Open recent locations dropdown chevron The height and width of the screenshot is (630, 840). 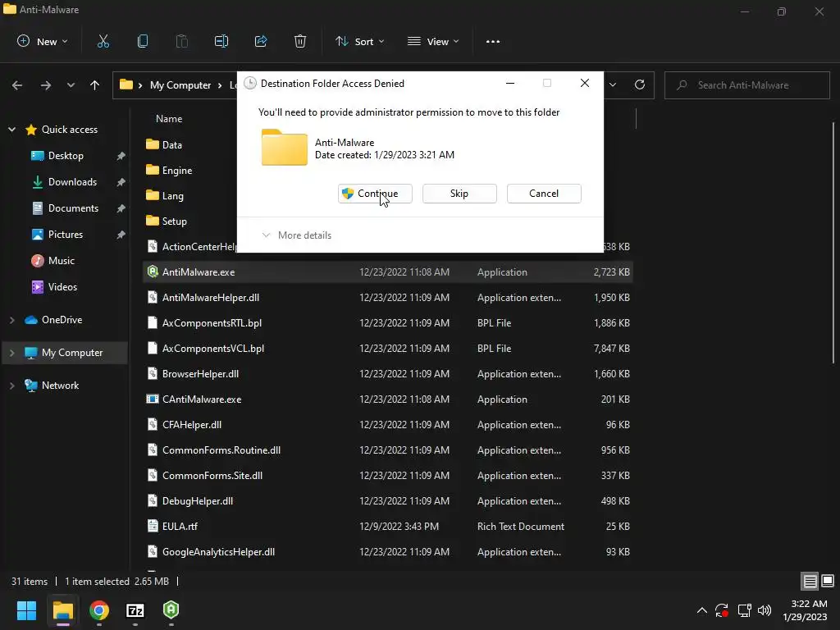pos(71,85)
